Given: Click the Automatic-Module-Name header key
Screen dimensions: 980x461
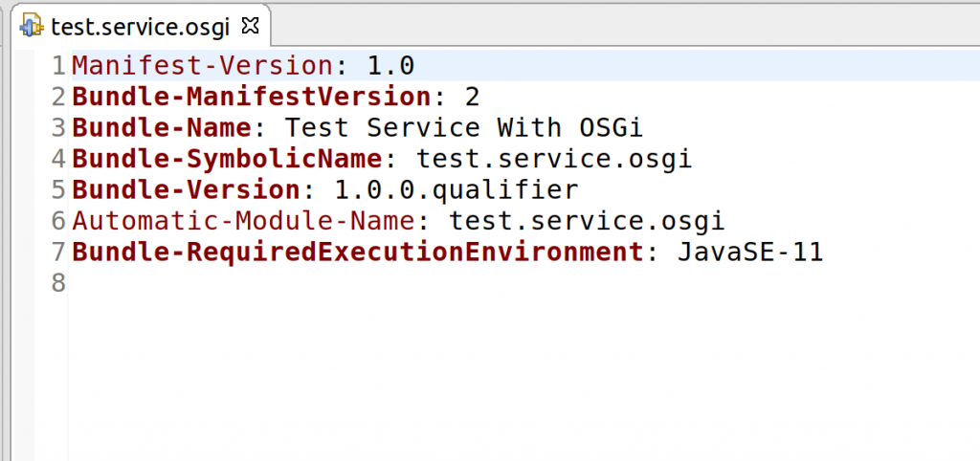Looking at the screenshot, I should point(243,221).
